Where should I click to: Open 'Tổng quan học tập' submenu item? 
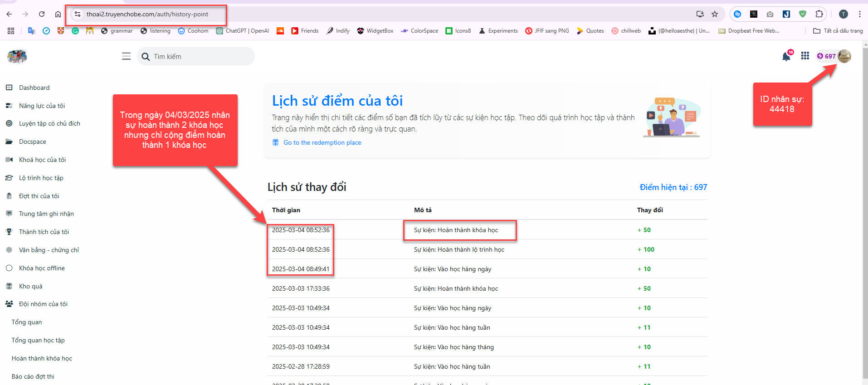point(38,340)
